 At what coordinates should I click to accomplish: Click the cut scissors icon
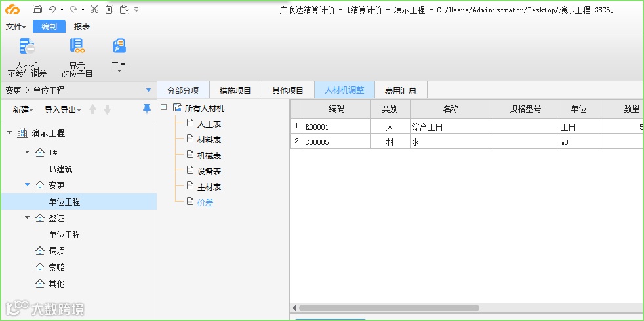click(94, 9)
